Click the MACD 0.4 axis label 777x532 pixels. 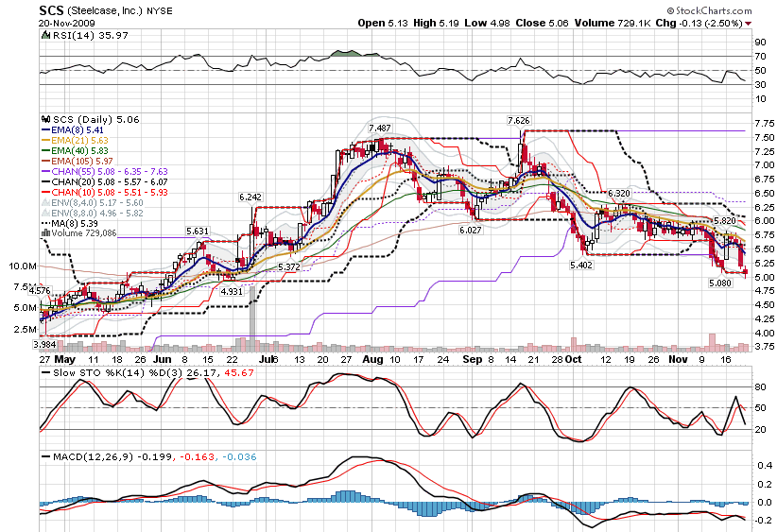[x=765, y=465]
